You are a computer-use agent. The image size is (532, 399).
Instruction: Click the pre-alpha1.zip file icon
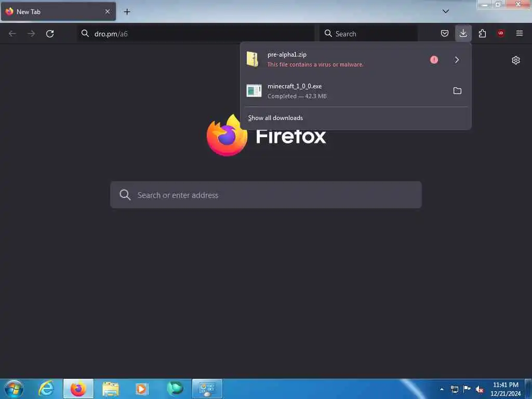click(253, 59)
